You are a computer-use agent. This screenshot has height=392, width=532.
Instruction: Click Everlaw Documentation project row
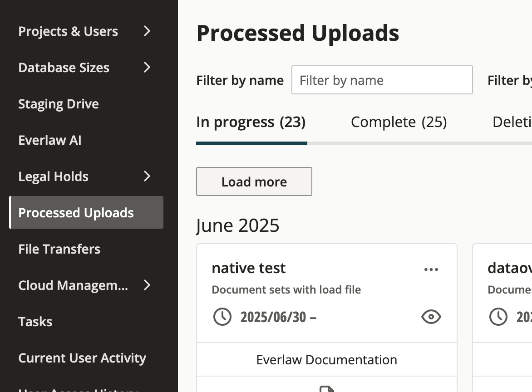327,360
